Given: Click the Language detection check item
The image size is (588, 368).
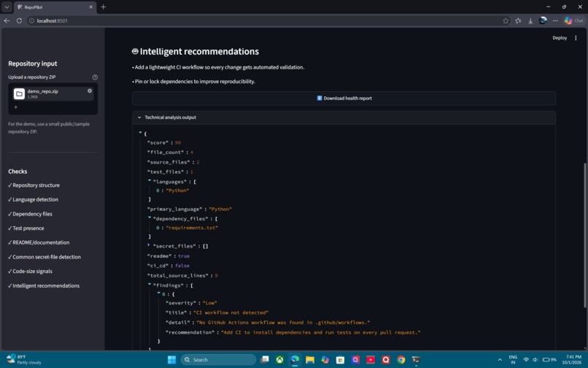Looking at the screenshot, I should click(33, 199).
